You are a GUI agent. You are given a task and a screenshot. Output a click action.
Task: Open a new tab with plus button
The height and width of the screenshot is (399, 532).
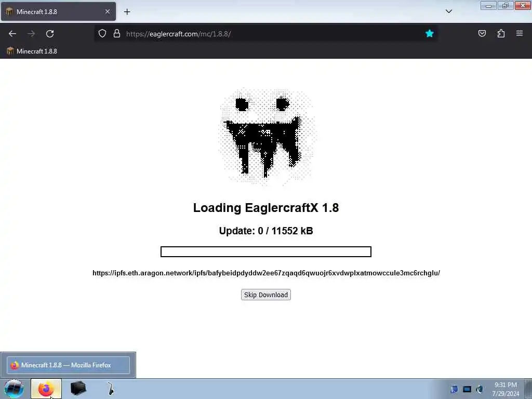(x=127, y=12)
